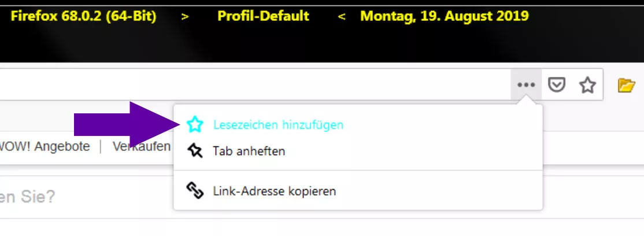This screenshot has height=236, width=644.
Task: Open the three-dots page actions button
Action: (x=526, y=85)
